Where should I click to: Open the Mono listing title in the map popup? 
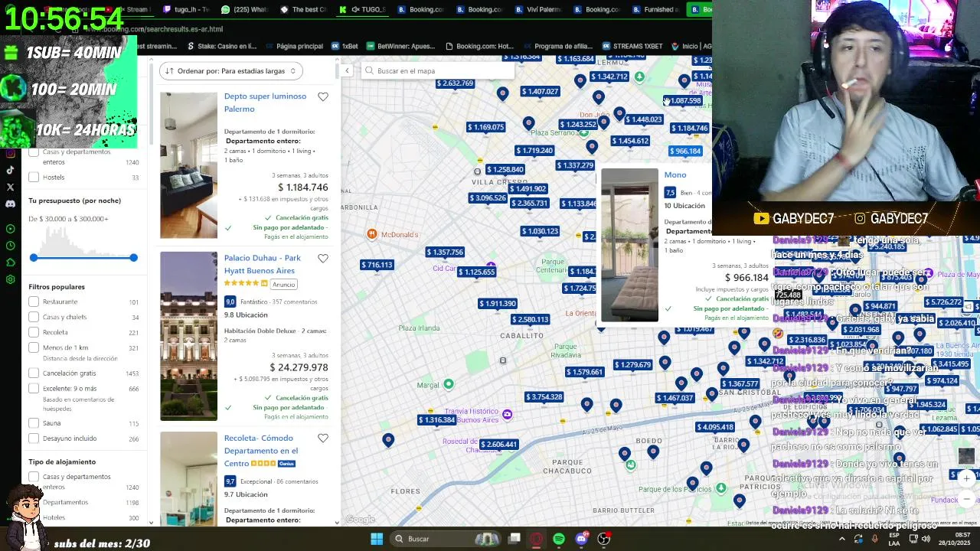click(675, 175)
